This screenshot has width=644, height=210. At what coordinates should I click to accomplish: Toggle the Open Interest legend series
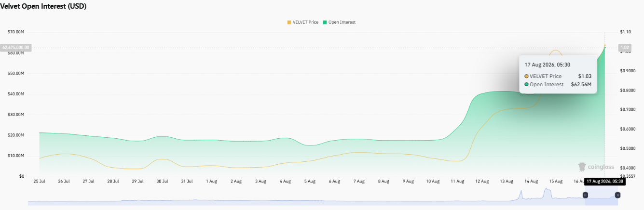(x=340, y=22)
